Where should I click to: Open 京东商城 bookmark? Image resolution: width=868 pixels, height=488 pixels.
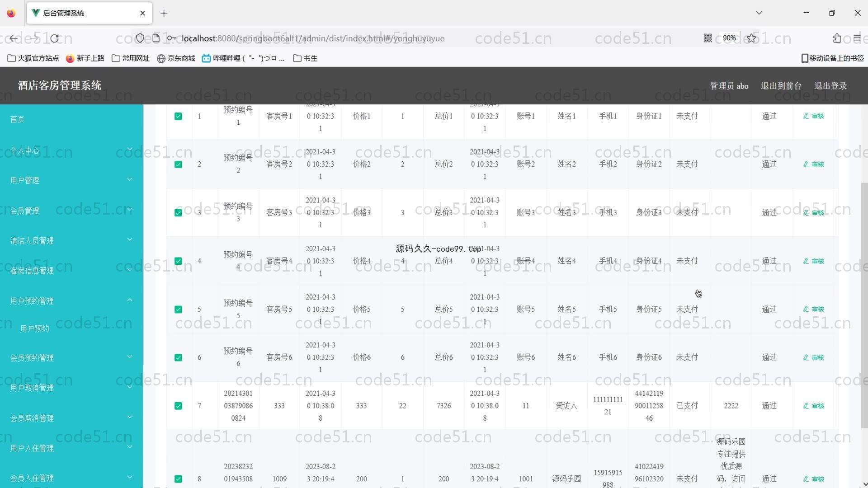(x=176, y=58)
